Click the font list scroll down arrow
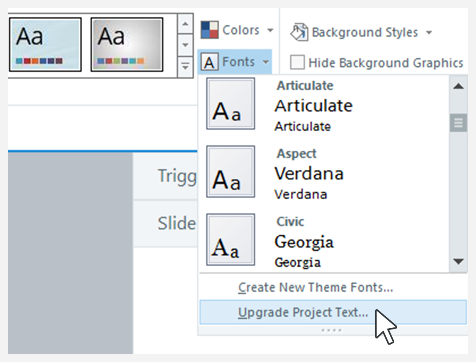Screen dimensions: 476x362 coord(458,261)
